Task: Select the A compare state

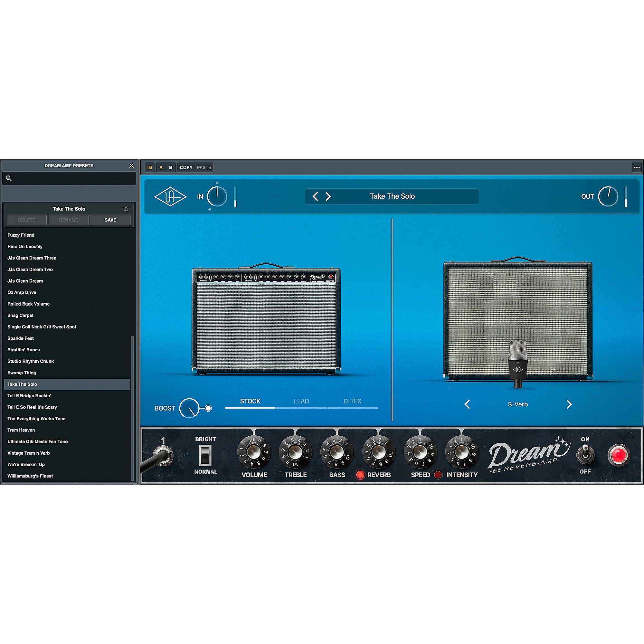Action: (161, 167)
